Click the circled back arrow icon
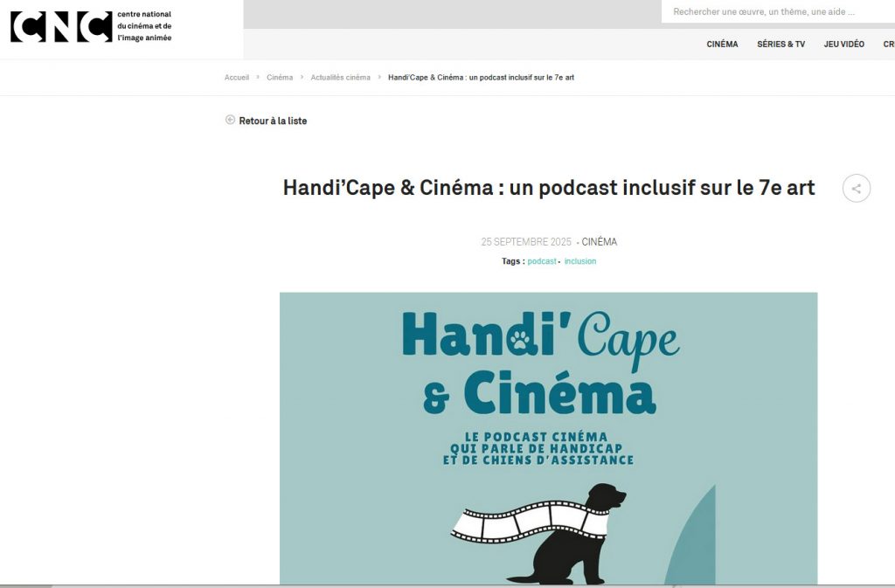 [230, 121]
